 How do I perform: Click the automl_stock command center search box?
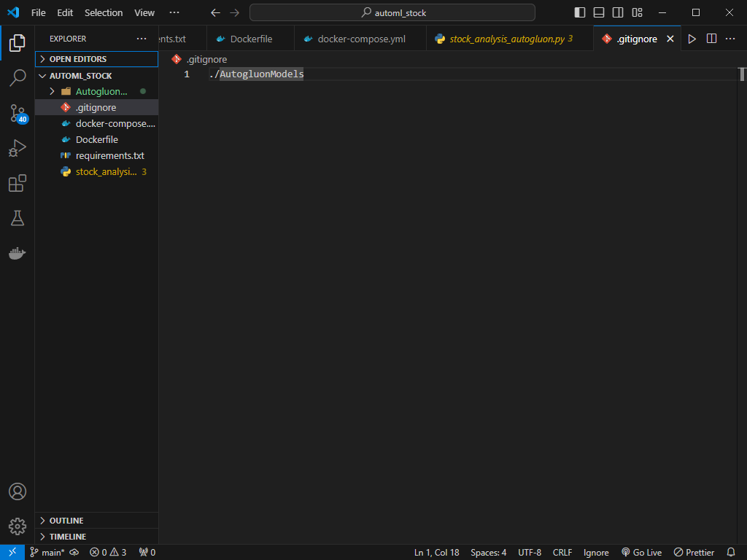(x=392, y=13)
